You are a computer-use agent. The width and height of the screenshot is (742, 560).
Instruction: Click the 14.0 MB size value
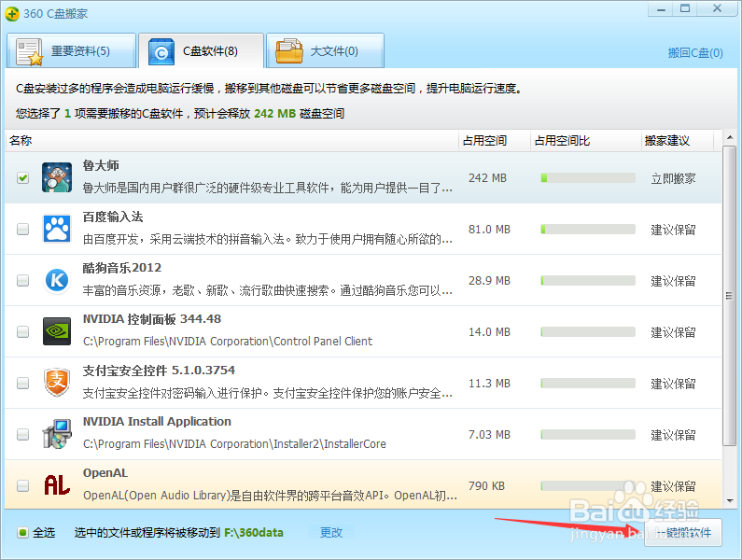[x=489, y=332]
